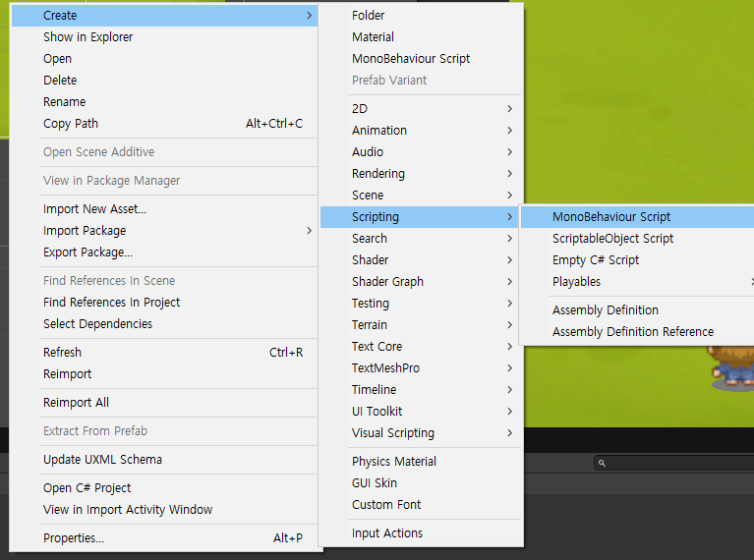Select Show in Explorer

[x=164, y=37]
